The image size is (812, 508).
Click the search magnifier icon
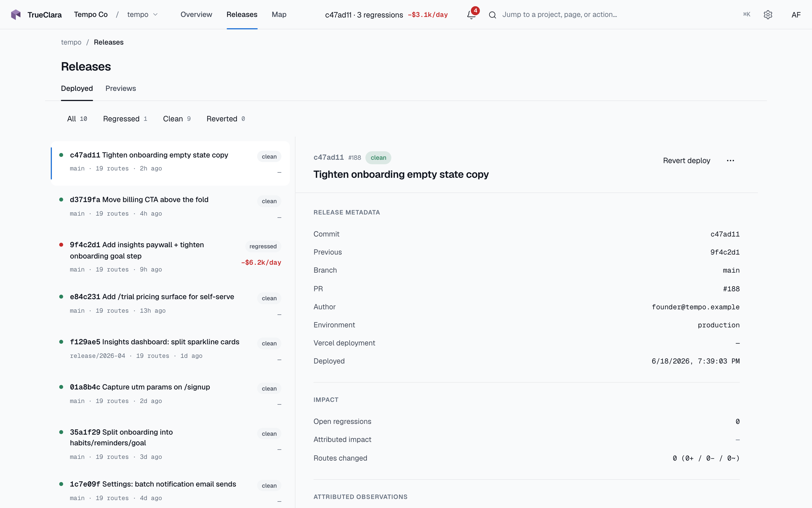492,15
